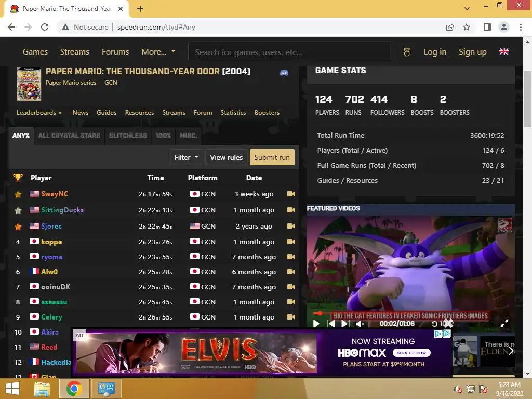This screenshot has width=532, height=399.
Task: Advance the featured video thumbnails carousel
Action: pos(510,351)
